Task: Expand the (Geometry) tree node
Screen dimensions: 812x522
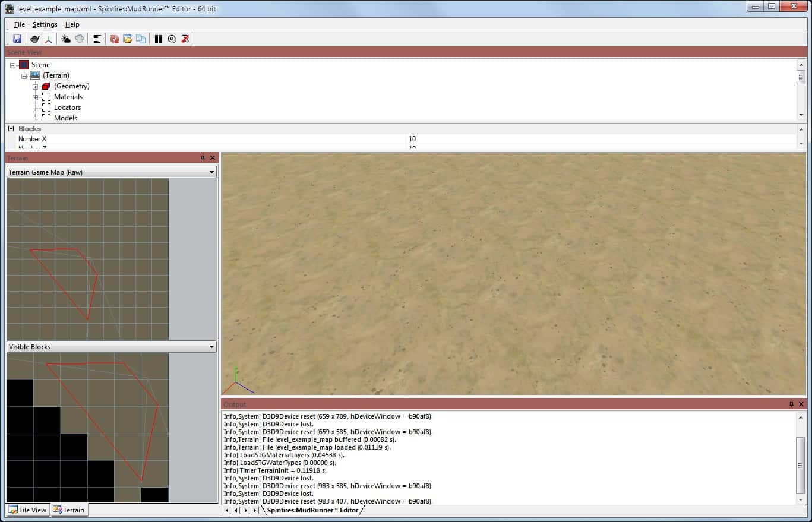Action: (x=36, y=87)
